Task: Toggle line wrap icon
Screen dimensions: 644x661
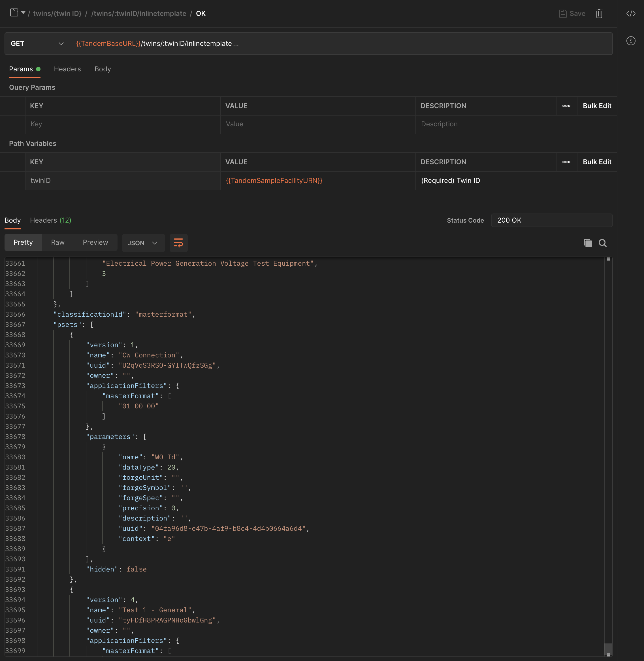Action: point(178,243)
